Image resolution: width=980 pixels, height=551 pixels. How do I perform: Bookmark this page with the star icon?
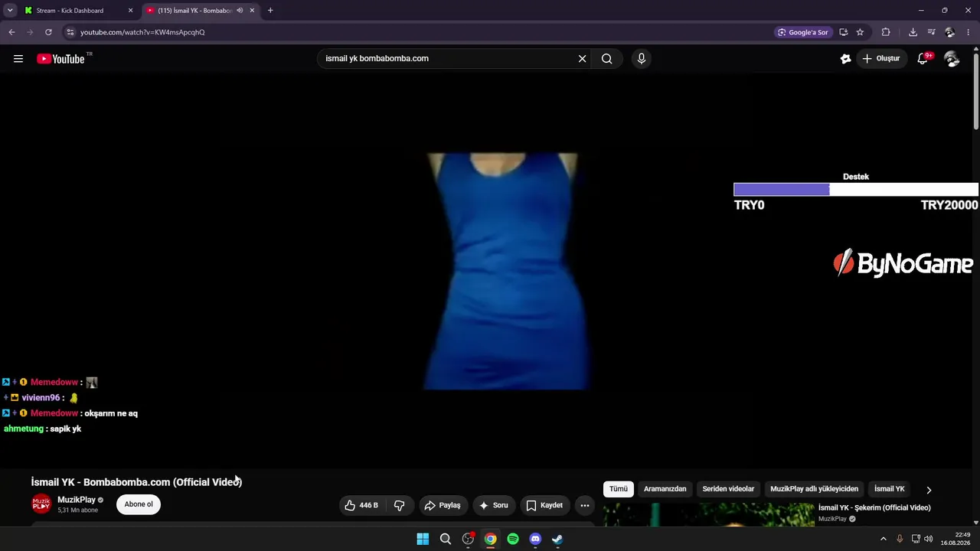tap(860, 32)
